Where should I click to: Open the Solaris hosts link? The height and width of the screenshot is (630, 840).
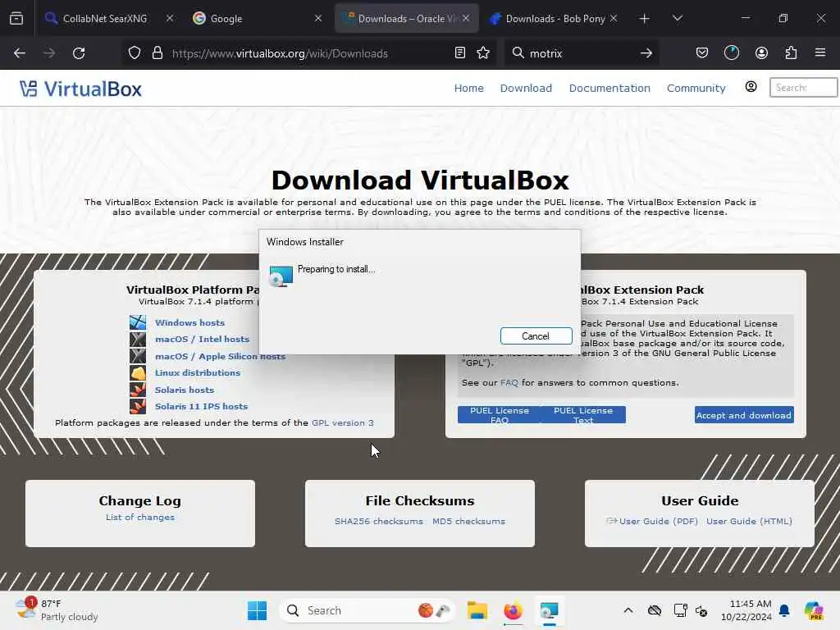click(185, 390)
